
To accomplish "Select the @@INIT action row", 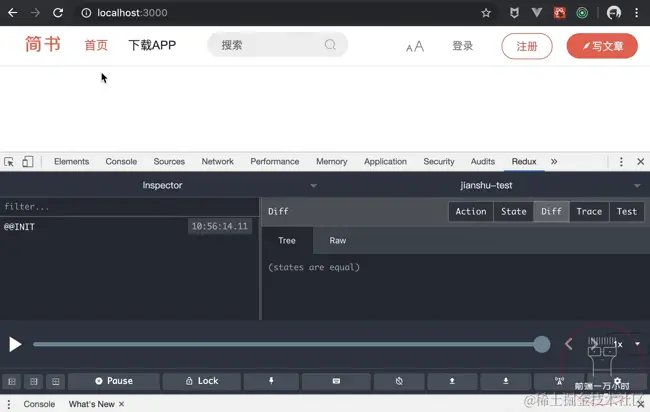I will point(129,226).
